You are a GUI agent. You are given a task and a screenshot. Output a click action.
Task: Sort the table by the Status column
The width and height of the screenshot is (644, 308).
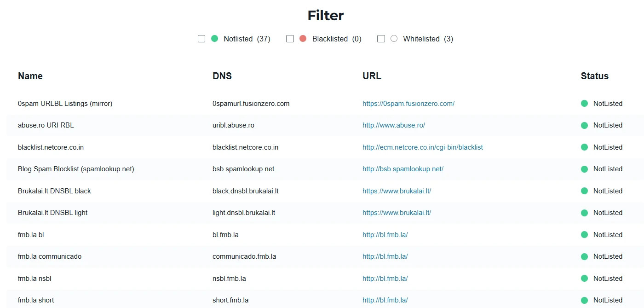tap(594, 76)
